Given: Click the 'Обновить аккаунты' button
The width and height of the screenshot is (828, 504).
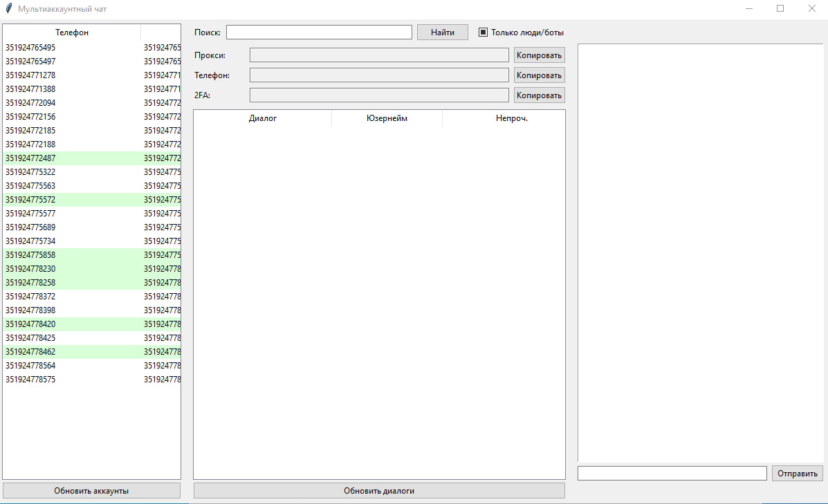Looking at the screenshot, I should [x=91, y=490].
